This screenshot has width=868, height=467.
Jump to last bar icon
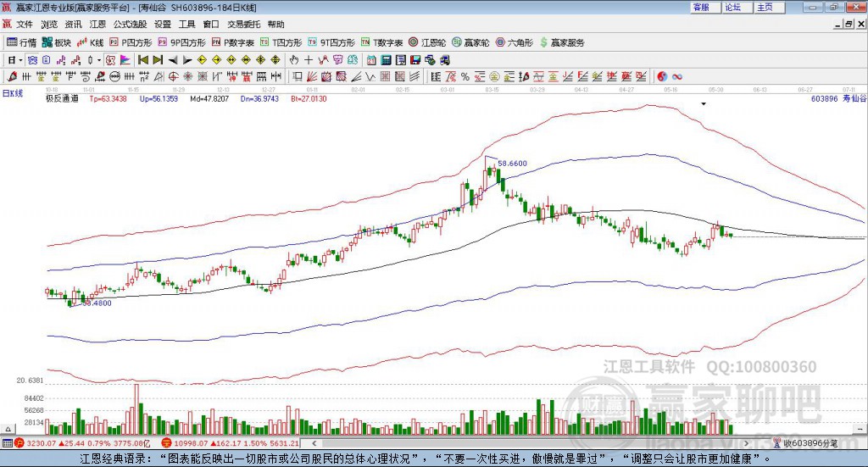[x=158, y=60]
